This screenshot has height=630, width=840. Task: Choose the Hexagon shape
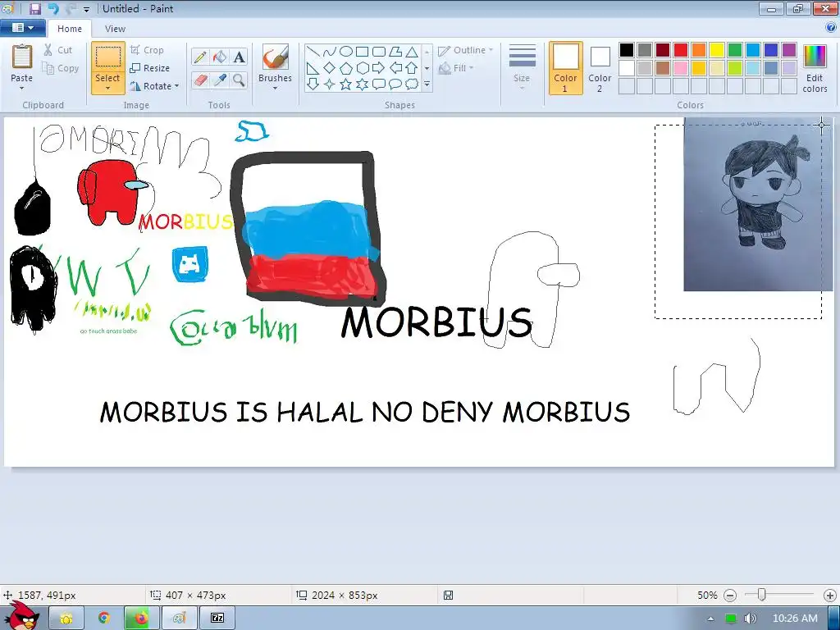pyautogui.click(x=362, y=68)
